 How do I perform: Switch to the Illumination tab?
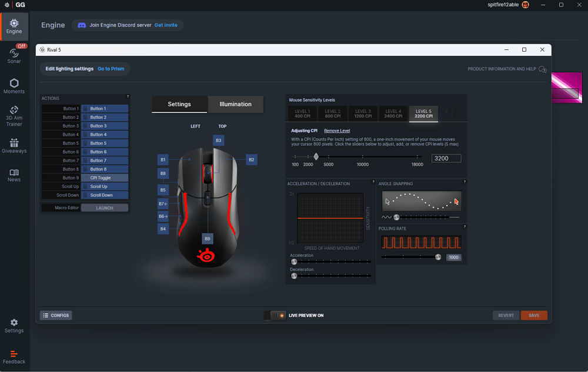tap(236, 104)
